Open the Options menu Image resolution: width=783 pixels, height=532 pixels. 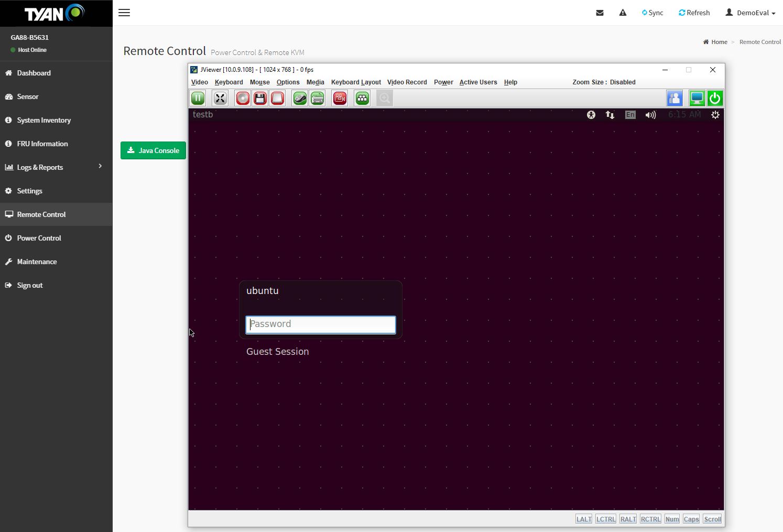coord(288,82)
